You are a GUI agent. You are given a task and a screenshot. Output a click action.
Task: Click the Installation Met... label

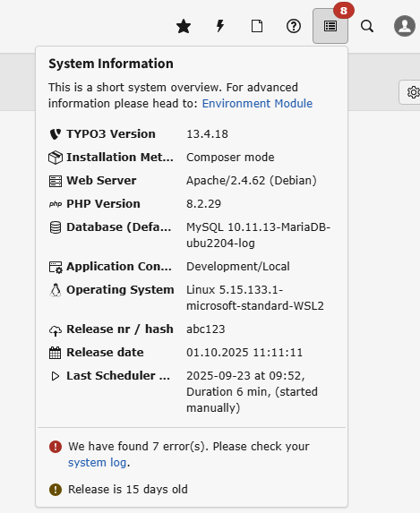point(120,157)
